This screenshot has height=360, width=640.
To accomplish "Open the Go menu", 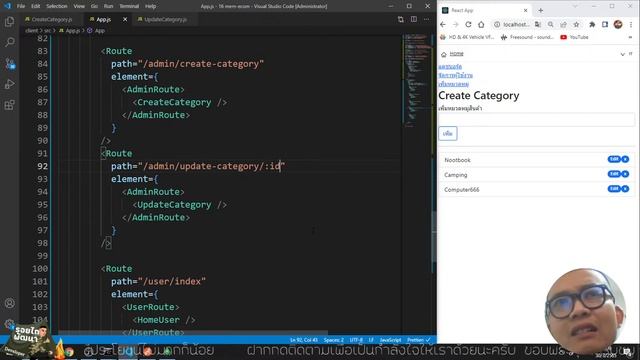I will [94, 6].
